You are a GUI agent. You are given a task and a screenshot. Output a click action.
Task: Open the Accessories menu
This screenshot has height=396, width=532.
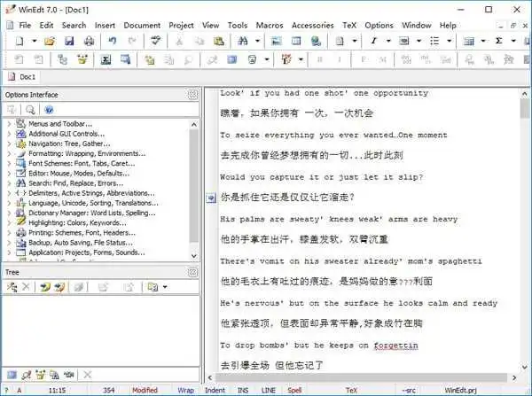(312, 26)
